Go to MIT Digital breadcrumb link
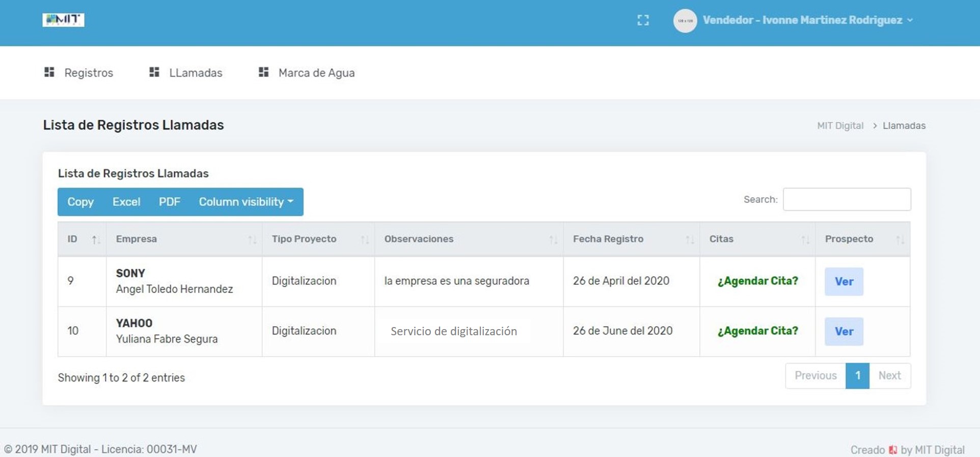Image resolution: width=980 pixels, height=457 pixels. coord(840,126)
